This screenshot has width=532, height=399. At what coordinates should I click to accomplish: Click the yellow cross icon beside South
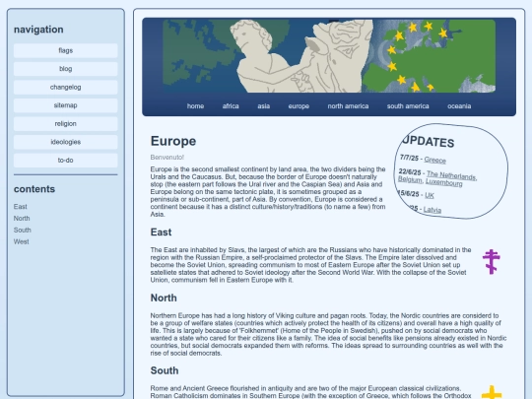492,392
